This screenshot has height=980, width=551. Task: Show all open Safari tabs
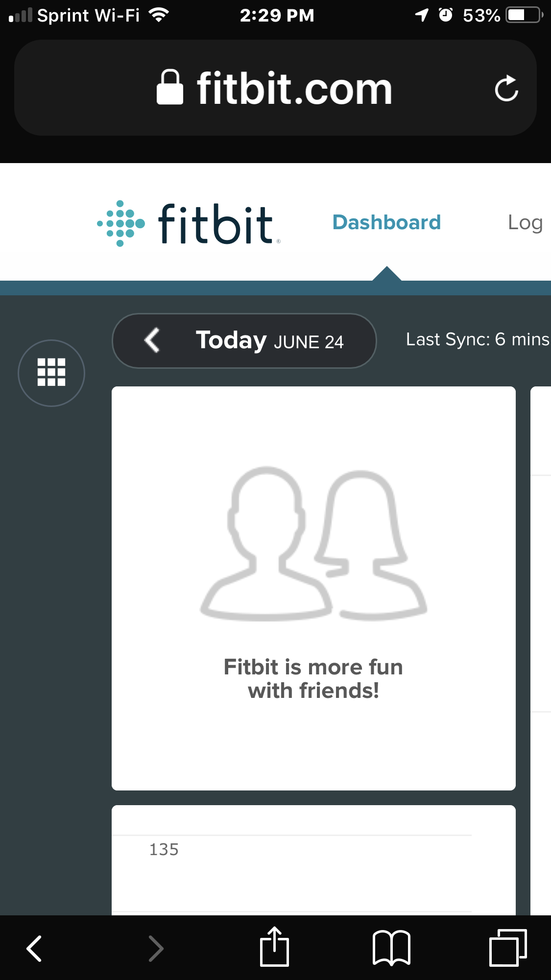tap(508, 947)
